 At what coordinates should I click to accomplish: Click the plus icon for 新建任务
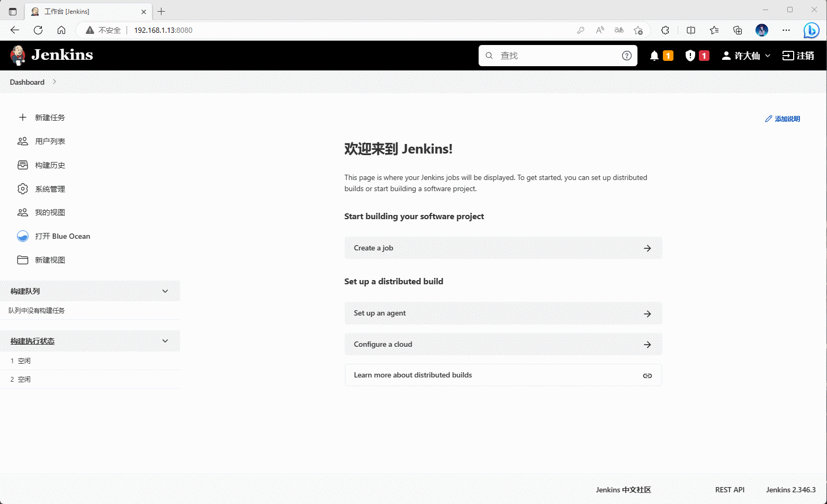23,118
